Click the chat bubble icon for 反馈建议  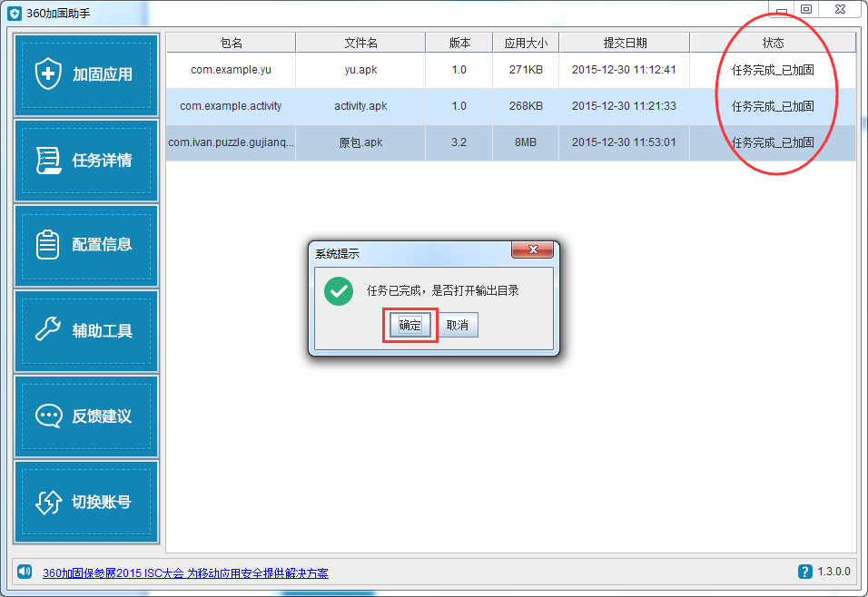click(x=49, y=416)
